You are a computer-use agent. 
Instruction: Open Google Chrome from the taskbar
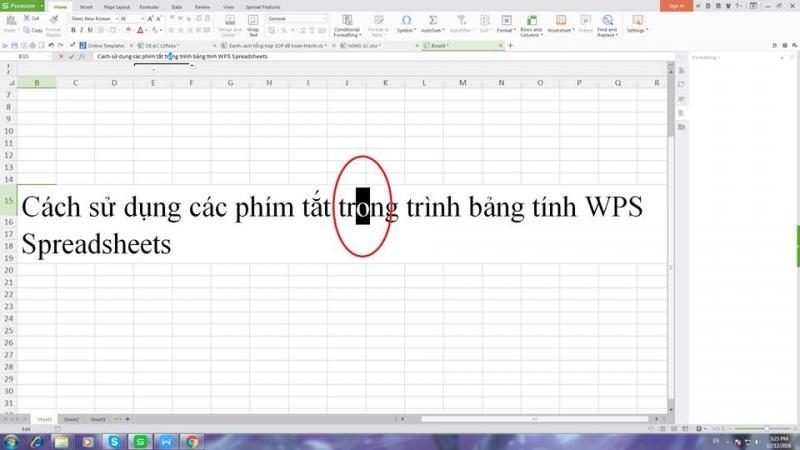192,441
